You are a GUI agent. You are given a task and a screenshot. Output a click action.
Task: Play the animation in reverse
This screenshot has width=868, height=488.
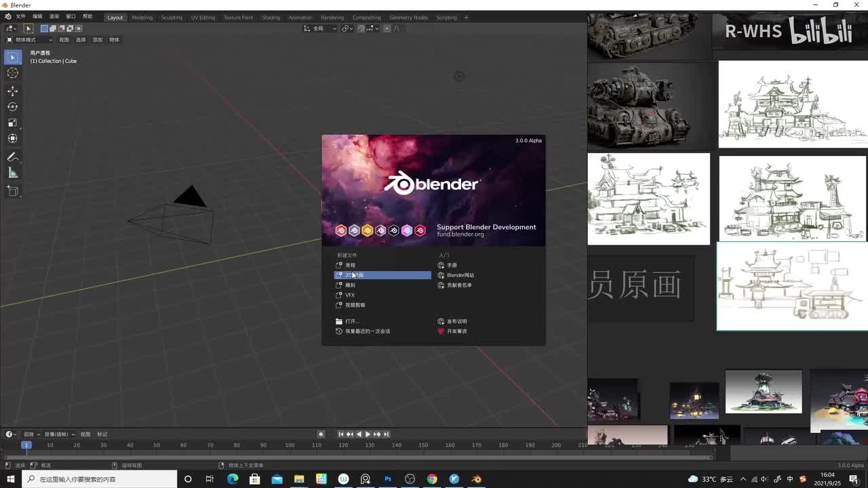[359, 434]
